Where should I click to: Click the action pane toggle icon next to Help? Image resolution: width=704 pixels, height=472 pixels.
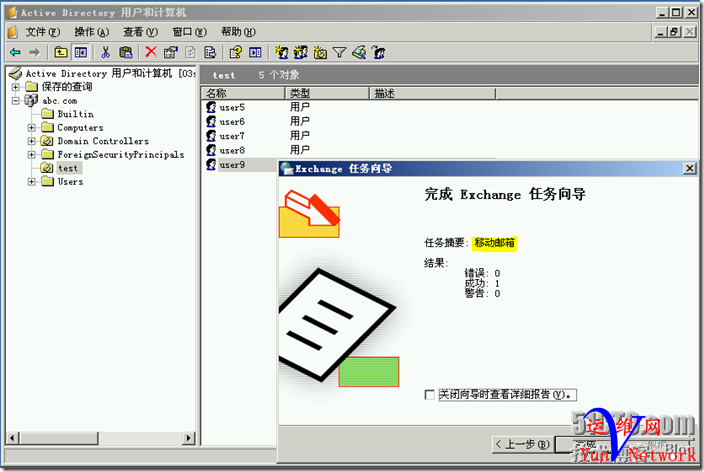[x=255, y=53]
